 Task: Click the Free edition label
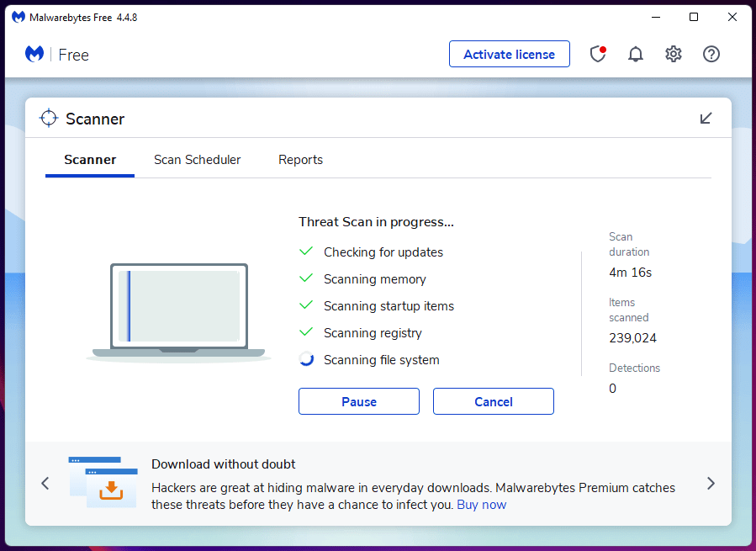(73, 55)
